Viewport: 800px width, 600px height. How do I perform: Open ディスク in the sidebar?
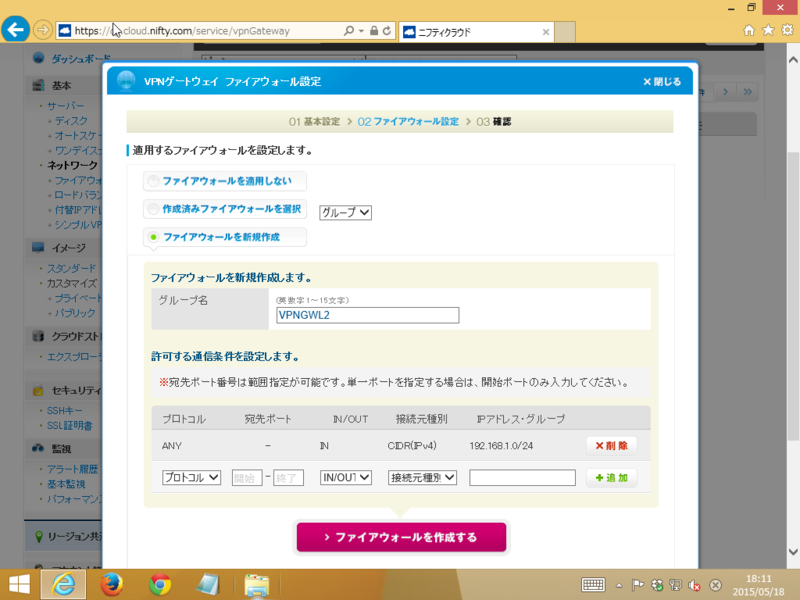click(x=71, y=121)
